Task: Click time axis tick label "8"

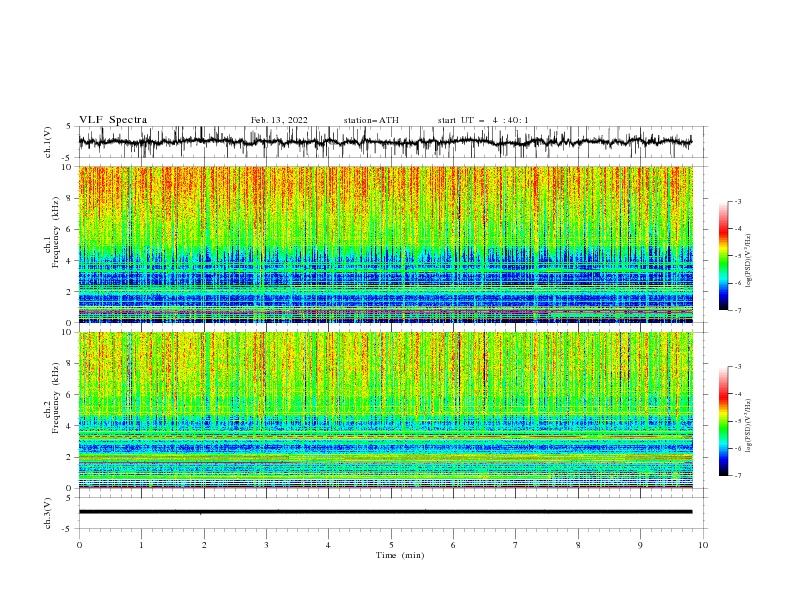Action: click(578, 545)
